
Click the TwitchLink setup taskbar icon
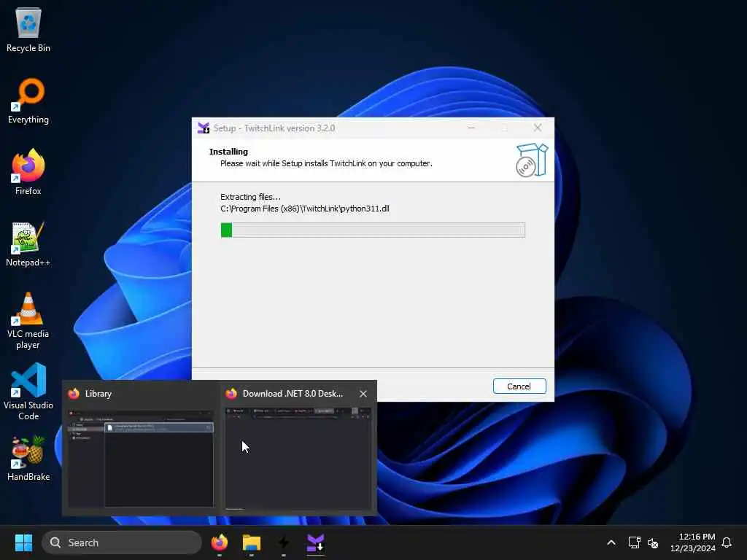point(315,542)
